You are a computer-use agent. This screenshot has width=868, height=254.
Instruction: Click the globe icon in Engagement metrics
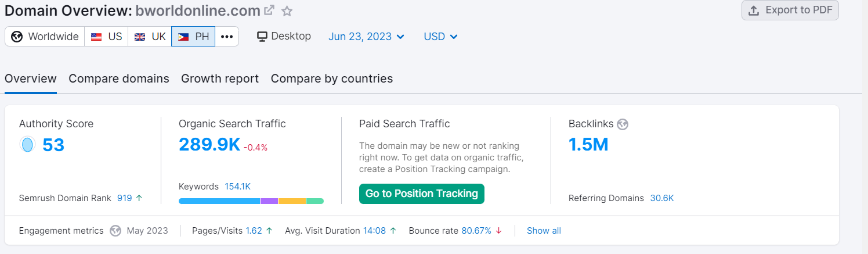point(115,231)
